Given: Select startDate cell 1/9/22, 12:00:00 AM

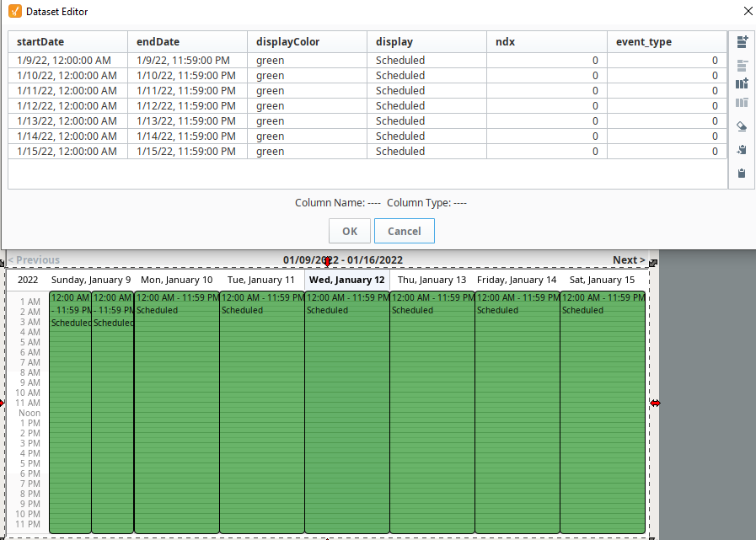Looking at the screenshot, I should click(68, 61).
